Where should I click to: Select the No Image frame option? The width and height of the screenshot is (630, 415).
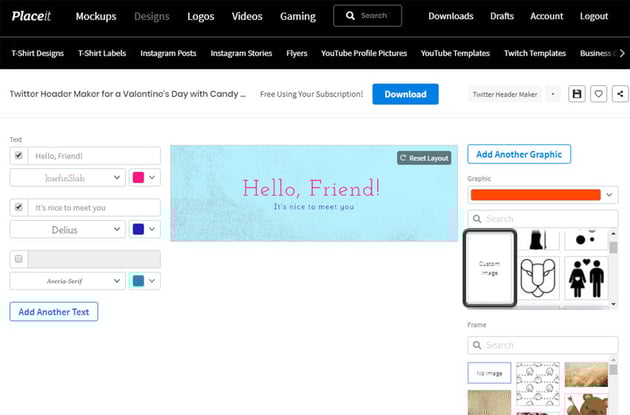[489, 373]
